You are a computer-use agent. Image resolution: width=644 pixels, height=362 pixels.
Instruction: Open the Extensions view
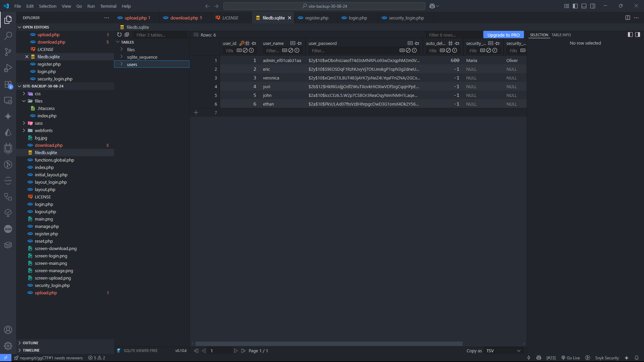[x=8, y=84]
